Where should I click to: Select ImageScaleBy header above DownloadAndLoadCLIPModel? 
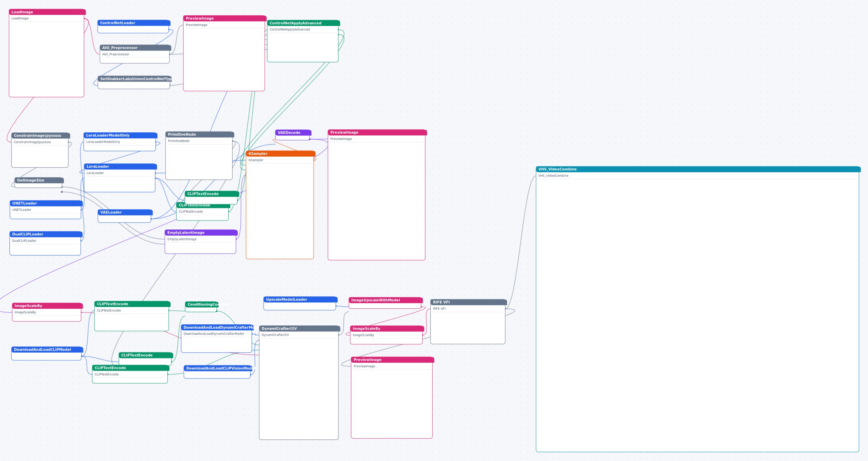coord(47,306)
